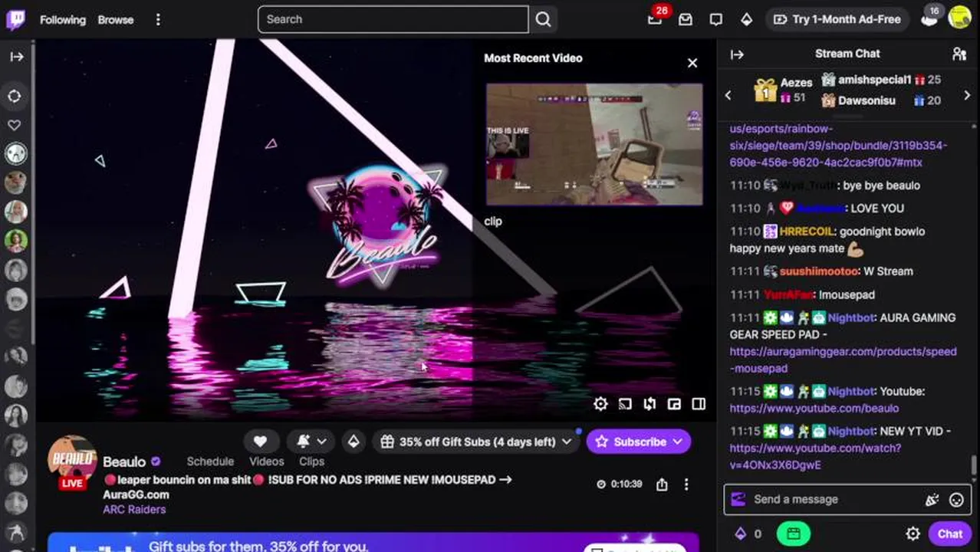Toggle the follow heart button
980x552 pixels.
point(260,442)
